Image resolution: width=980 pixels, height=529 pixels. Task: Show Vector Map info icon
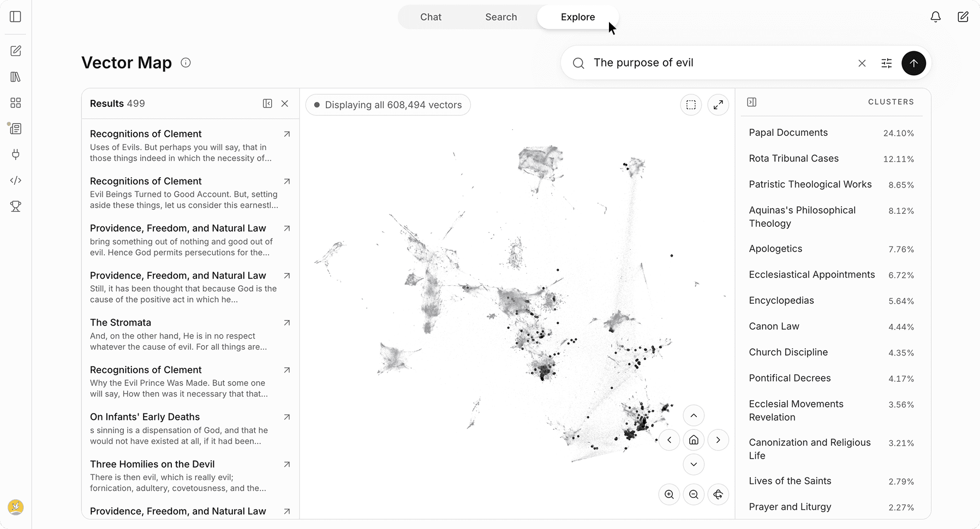[x=186, y=63]
